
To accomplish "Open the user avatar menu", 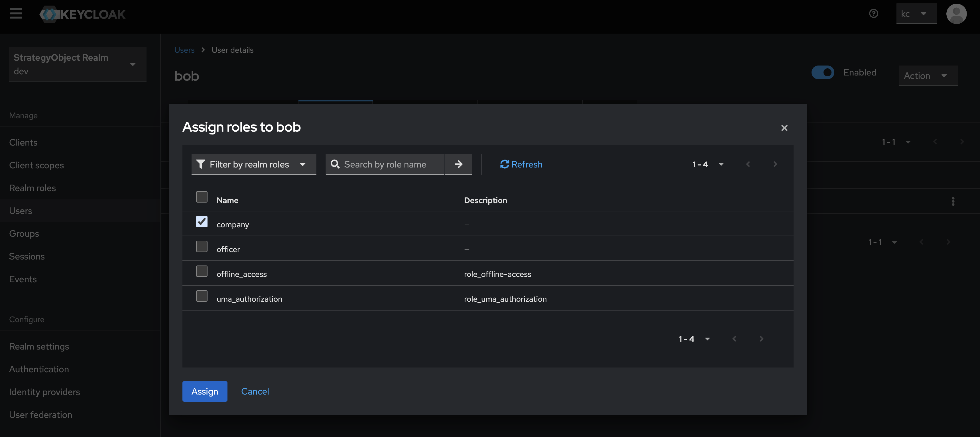I will pyautogui.click(x=956, y=14).
